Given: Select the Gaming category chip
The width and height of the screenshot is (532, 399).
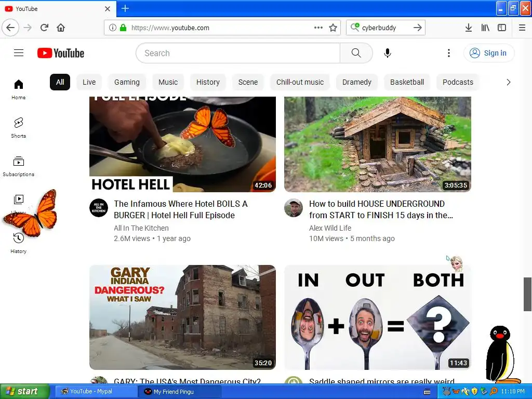Looking at the screenshot, I should click(x=127, y=82).
